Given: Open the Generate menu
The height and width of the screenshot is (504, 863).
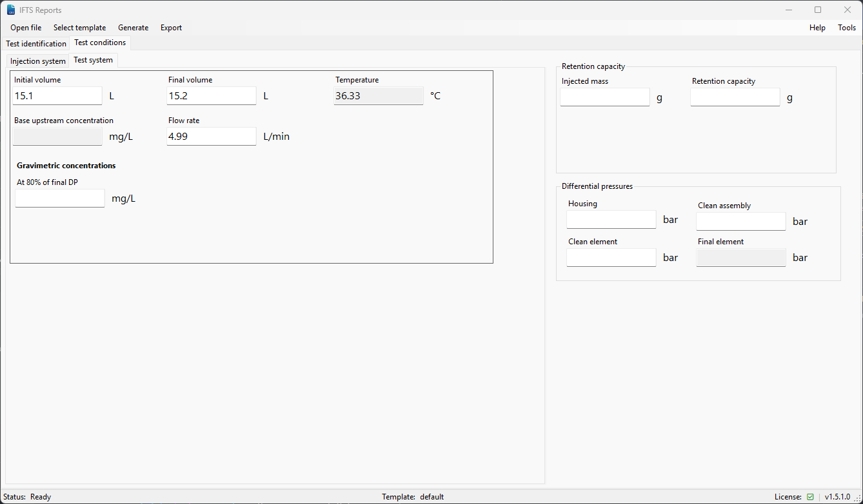Looking at the screenshot, I should point(133,28).
